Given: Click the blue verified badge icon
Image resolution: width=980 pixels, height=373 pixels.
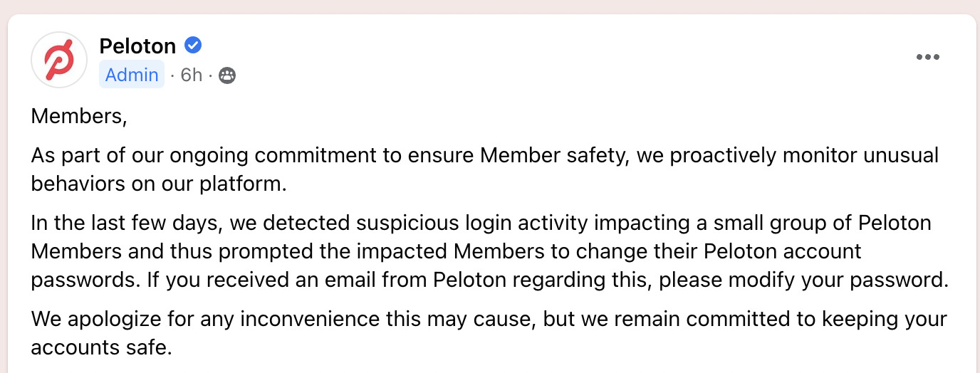Looking at the screenshot, I should click(x=193, y=46).
